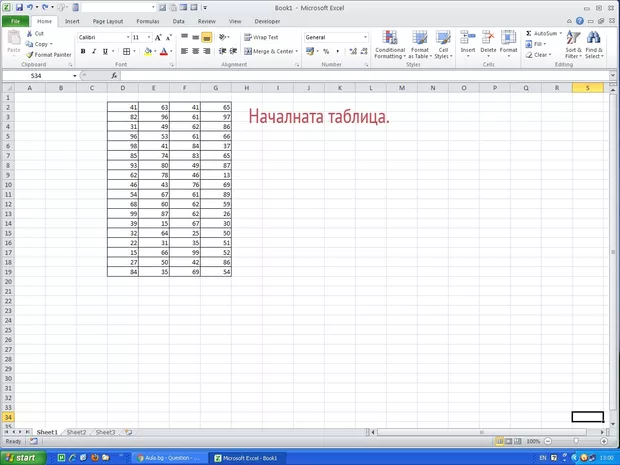Click Decrease Decimal icon
620x465 pixels.
coord(363,51)
